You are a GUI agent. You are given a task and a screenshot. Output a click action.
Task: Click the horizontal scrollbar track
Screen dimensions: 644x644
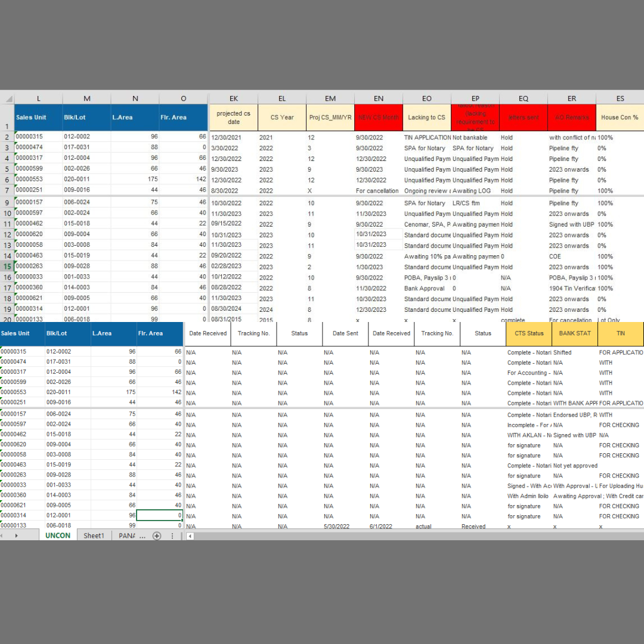[419, 536]
